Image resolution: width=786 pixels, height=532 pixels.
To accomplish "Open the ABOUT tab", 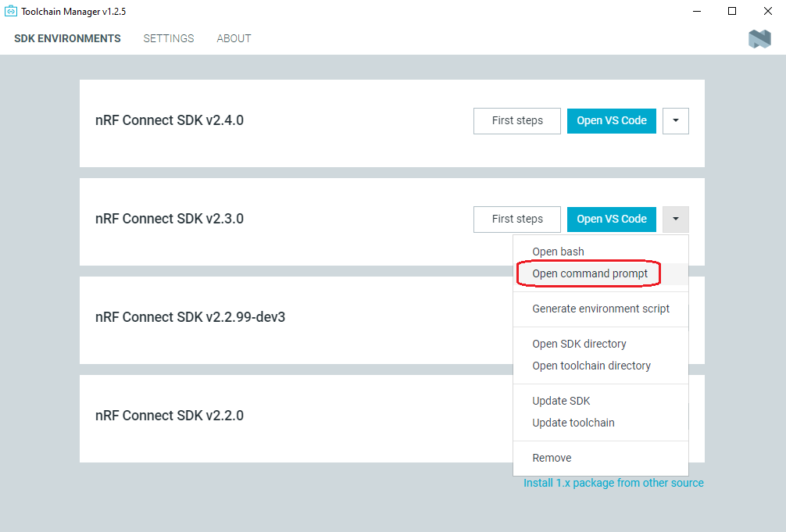I will [x=234, y=38].
